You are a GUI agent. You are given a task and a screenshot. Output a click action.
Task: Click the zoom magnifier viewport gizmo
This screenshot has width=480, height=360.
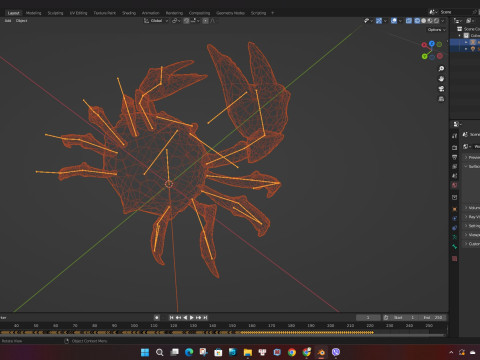click(441, 69)
